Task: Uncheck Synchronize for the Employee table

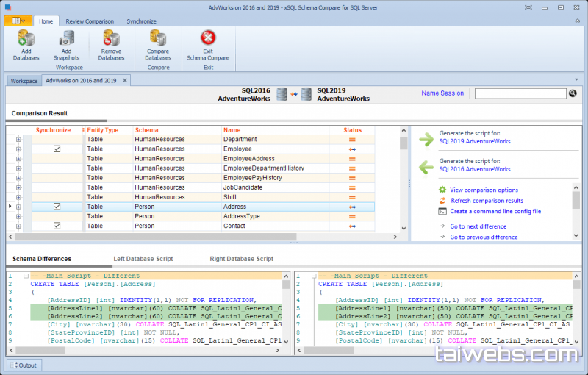Action: (x=57, y=149)
